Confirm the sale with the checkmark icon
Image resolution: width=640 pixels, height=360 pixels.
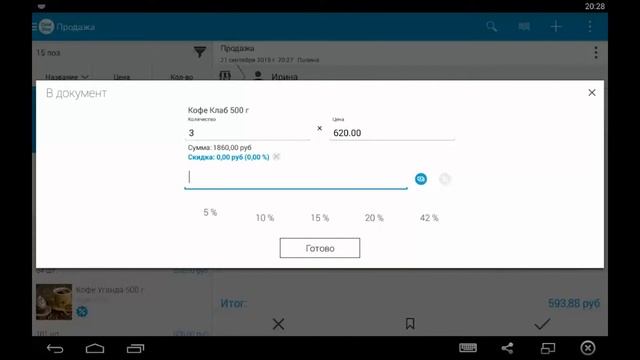[542, 324]
